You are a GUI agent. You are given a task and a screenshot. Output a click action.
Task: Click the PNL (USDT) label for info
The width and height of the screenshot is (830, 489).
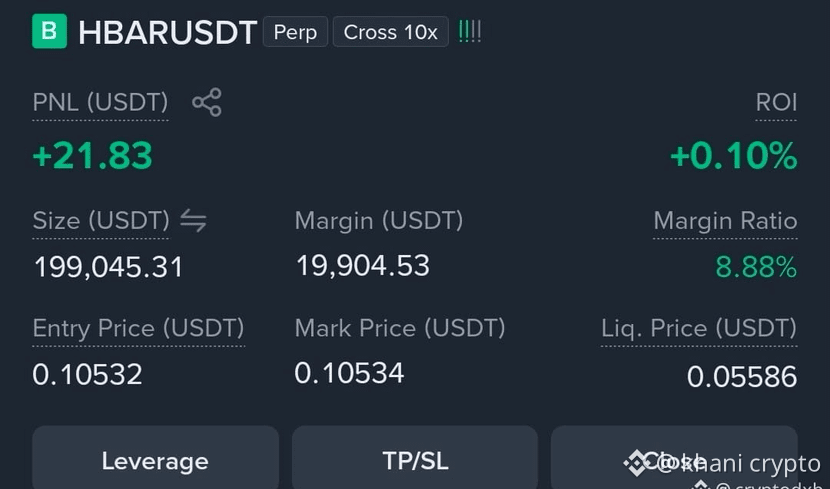click(100, 102)
